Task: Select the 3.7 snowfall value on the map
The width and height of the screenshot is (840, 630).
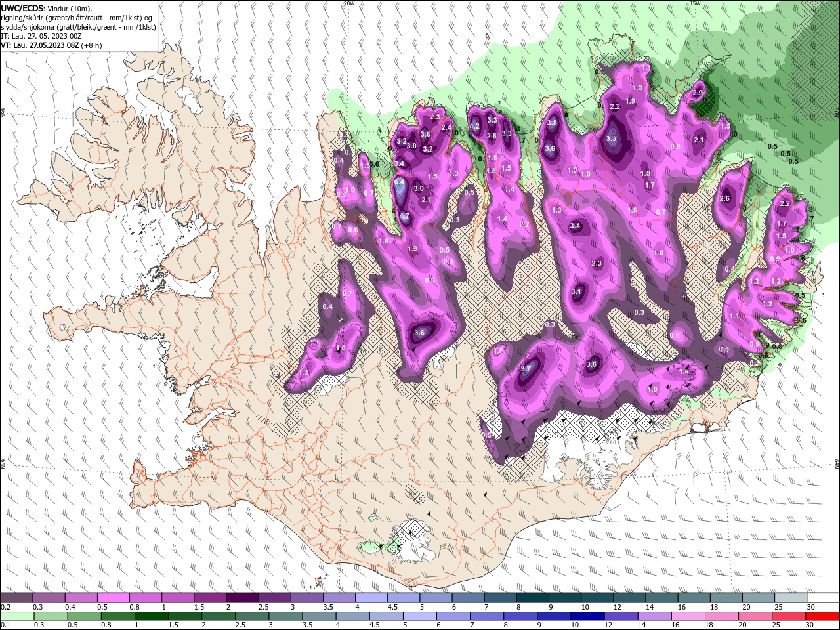Action: tap(526, 369)
